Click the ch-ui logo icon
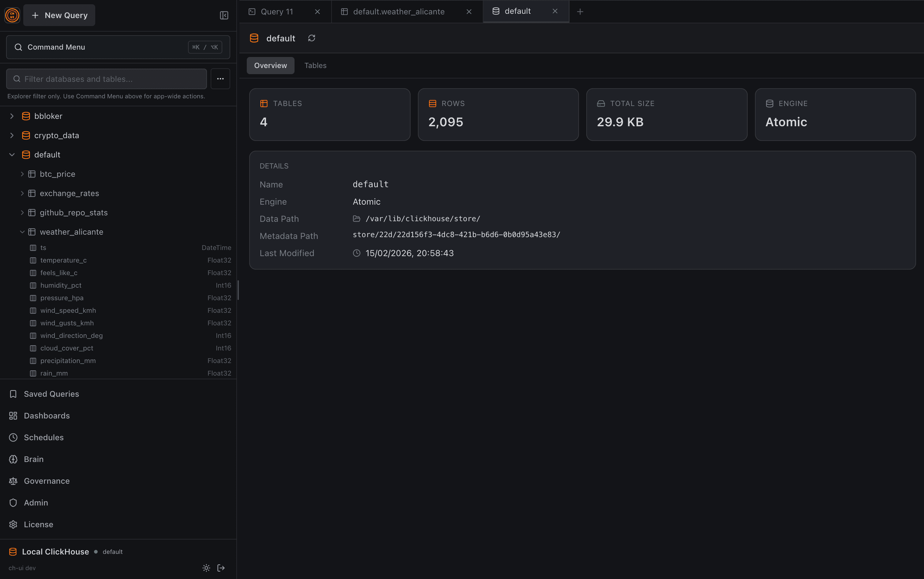The image size is (924, 579). pos(12,15)
